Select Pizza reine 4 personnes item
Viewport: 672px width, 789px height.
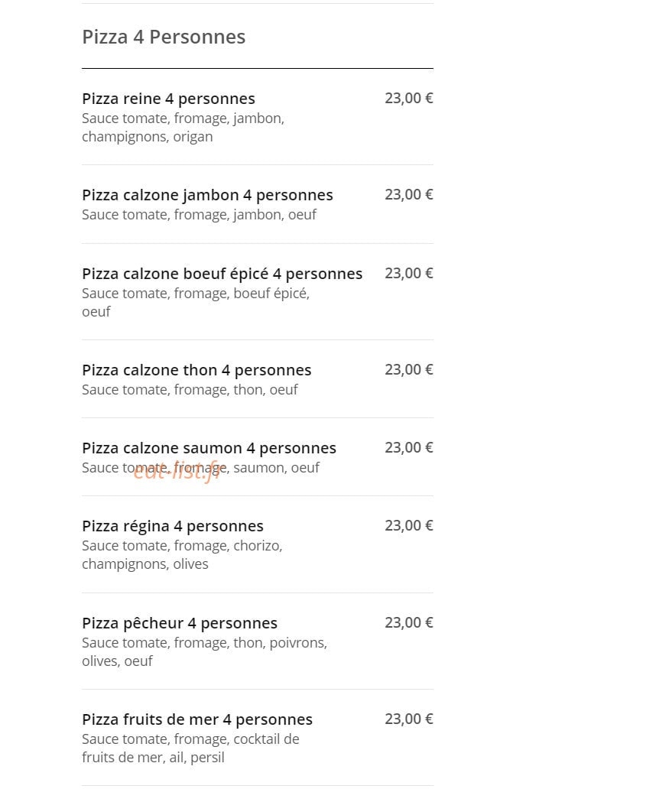[x=168, y=99]
